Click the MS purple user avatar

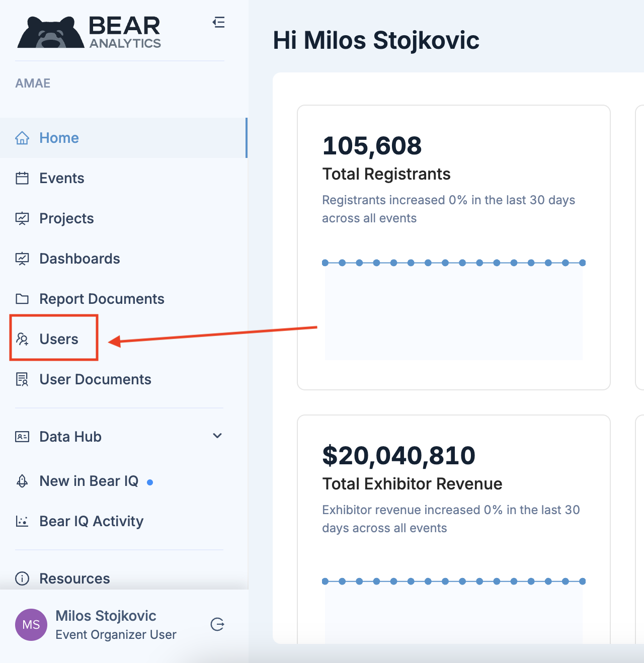[31, 625]
